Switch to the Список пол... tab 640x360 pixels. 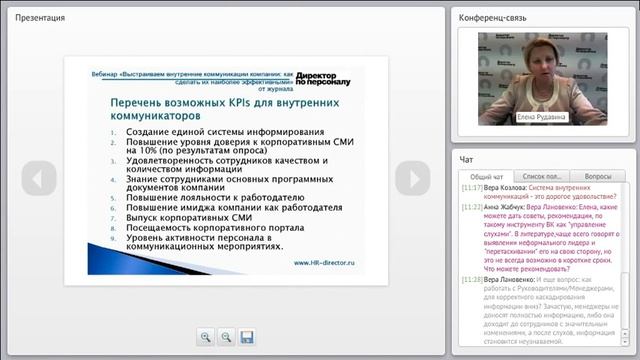pyautogui.click(x=542, y=176)
